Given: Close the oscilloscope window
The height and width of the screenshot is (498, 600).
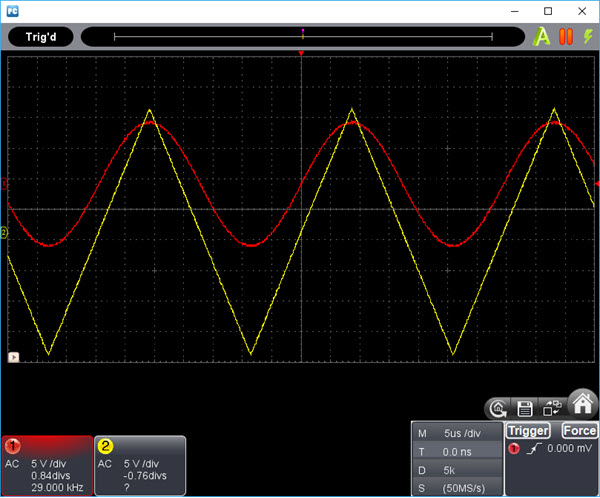Looking at the screenshot, I should click(582, 11).
